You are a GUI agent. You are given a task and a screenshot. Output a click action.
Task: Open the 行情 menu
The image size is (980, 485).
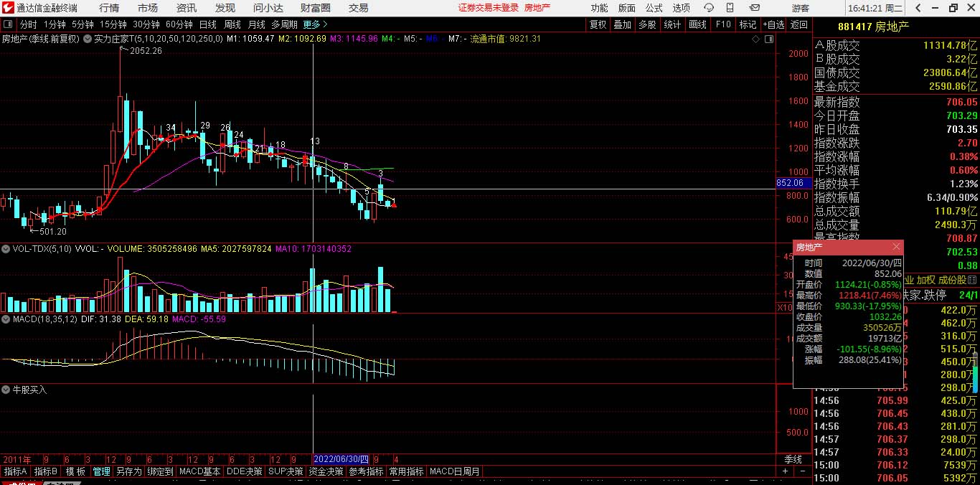click(109, 8)
